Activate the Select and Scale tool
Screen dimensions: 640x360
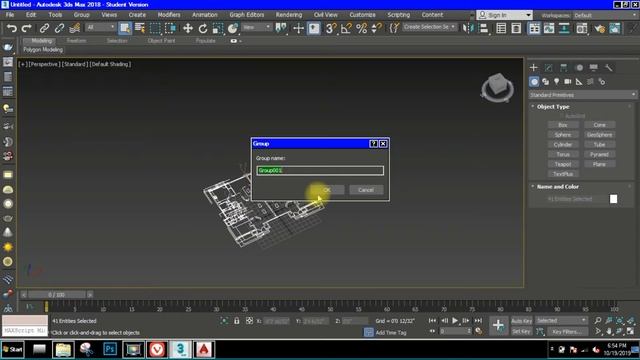(x=218, y=28)
